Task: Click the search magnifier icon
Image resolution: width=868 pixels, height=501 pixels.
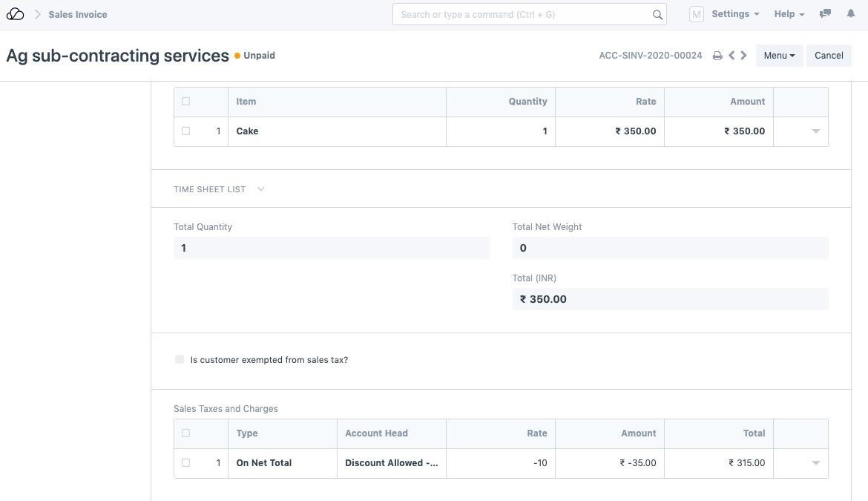Action: coord(657,14)
